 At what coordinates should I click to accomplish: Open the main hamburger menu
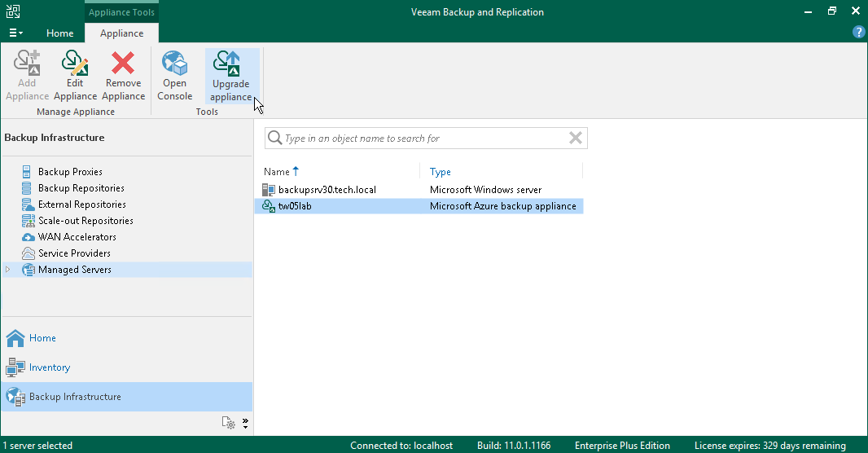[15, 33]
